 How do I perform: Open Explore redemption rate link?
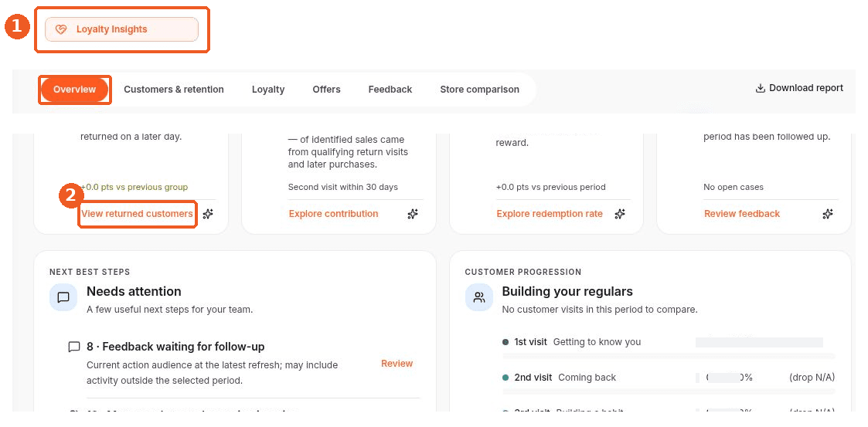pyautogui.click(x=549, y=213)
